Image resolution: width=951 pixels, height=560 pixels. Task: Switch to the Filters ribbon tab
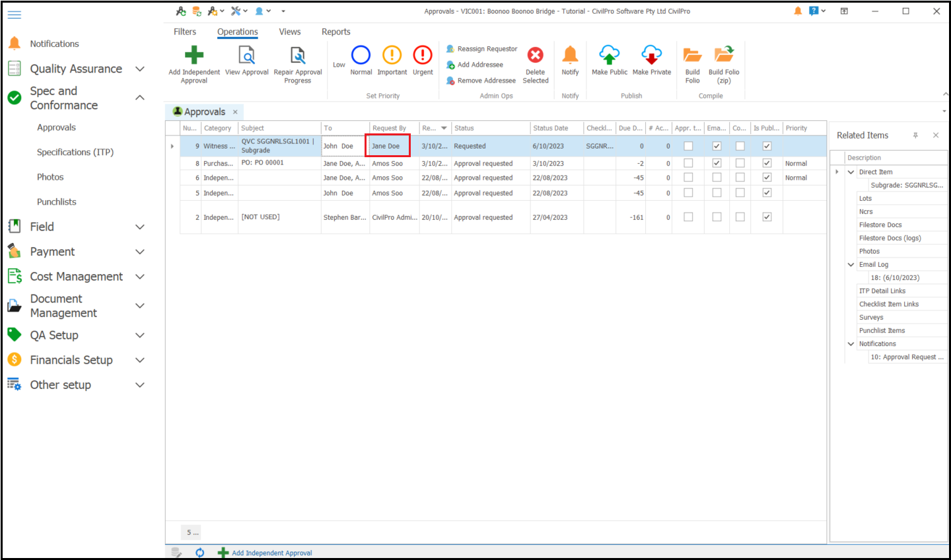click(x=185, y=32)
